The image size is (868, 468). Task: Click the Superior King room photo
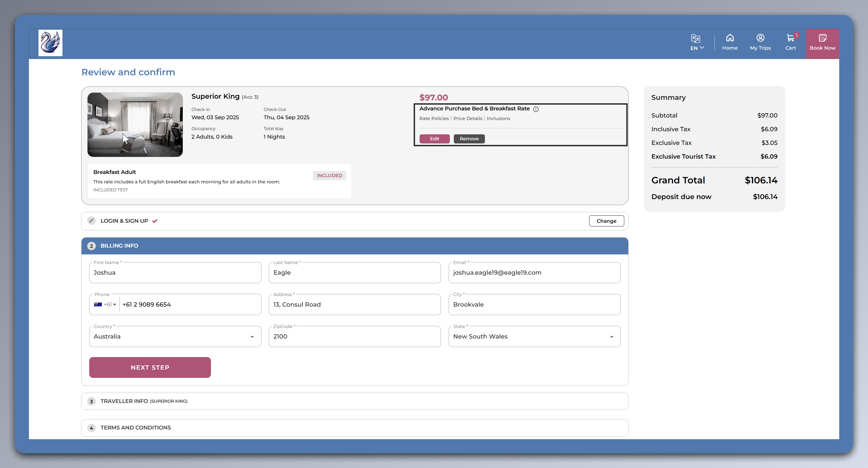[135, 124]
